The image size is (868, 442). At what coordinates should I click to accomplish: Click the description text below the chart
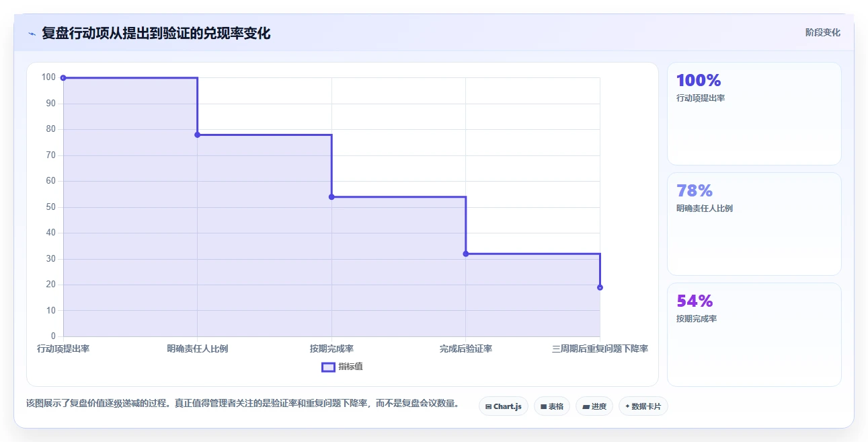pos(243,404)
